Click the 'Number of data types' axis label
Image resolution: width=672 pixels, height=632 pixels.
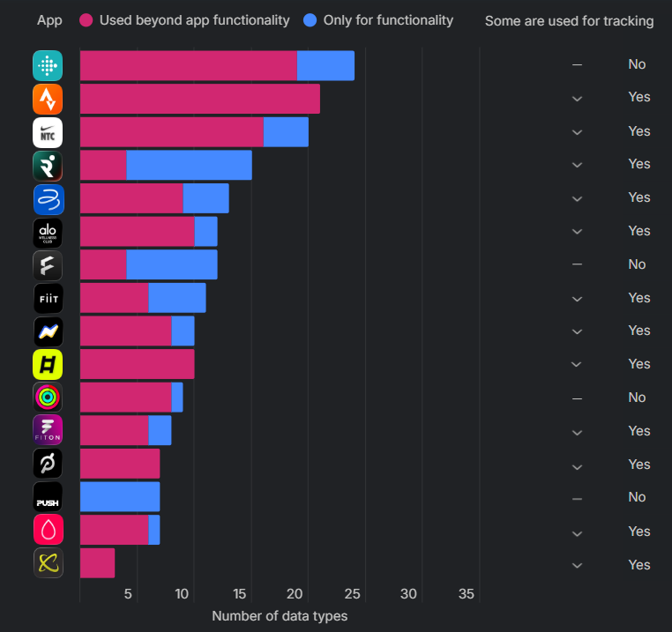click(x=280, y=616)
